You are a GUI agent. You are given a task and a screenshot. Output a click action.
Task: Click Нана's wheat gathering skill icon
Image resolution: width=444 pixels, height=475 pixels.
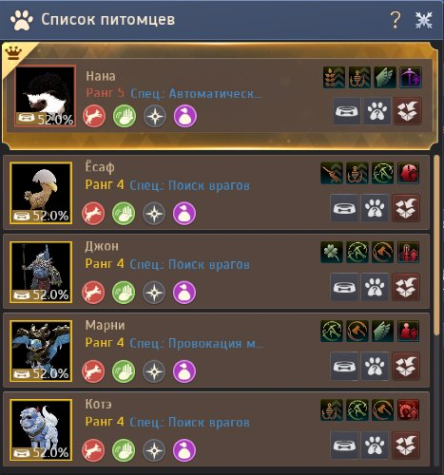[x=334, y=77]
